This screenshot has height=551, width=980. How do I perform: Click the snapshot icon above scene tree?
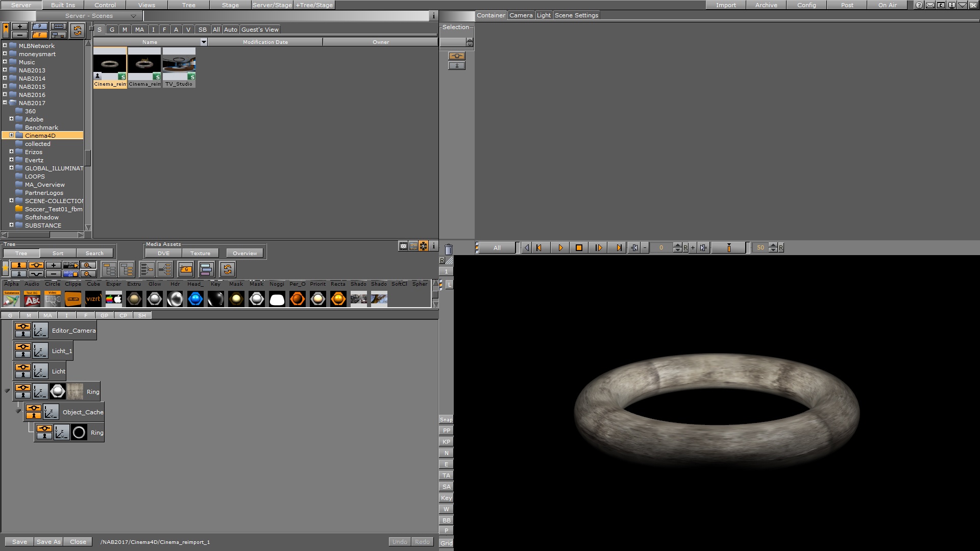click(x=403, y=246)
